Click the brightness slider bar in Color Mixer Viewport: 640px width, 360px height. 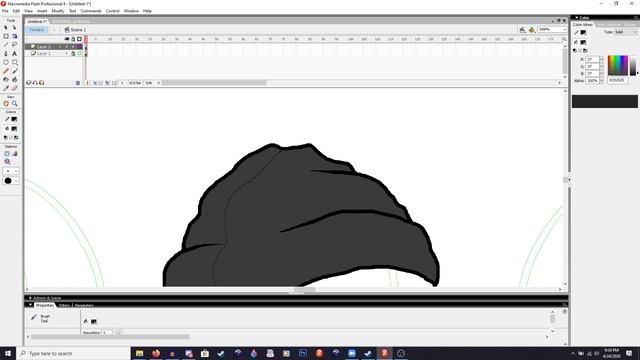click(x=633, y=65)
